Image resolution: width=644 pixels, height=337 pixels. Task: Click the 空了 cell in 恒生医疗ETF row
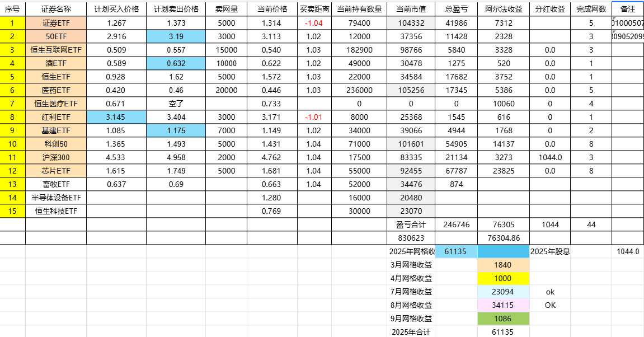pos(176,104)
